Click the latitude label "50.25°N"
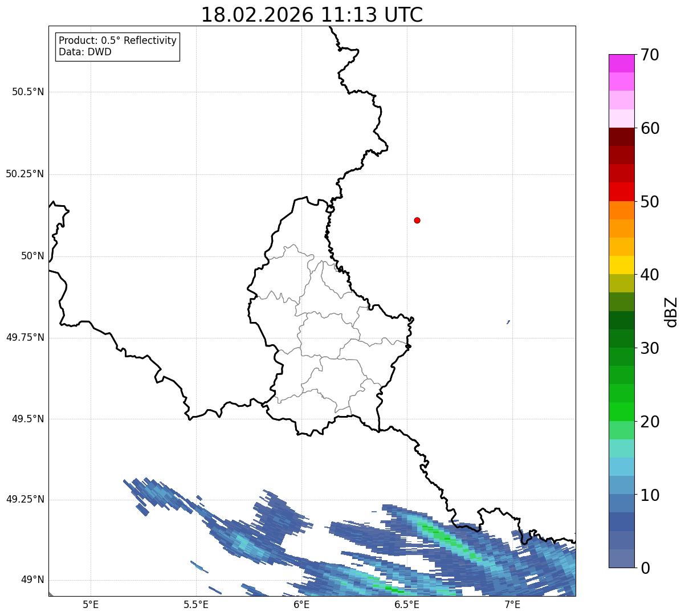 pos(25,174)
